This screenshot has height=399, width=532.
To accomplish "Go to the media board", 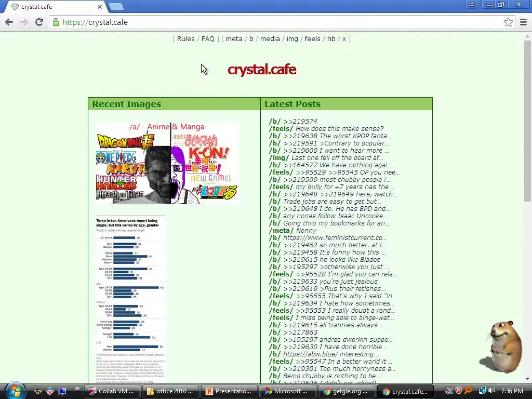I will [270, 38].
